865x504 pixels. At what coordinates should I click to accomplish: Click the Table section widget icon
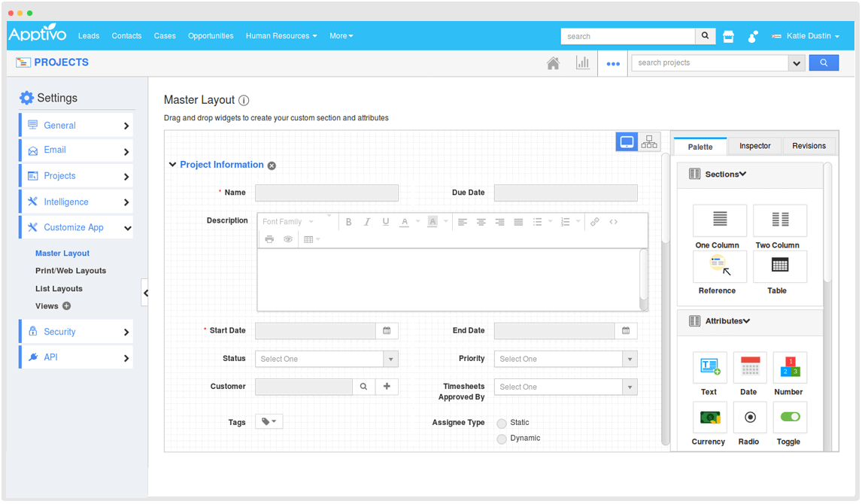coord(780,266)
